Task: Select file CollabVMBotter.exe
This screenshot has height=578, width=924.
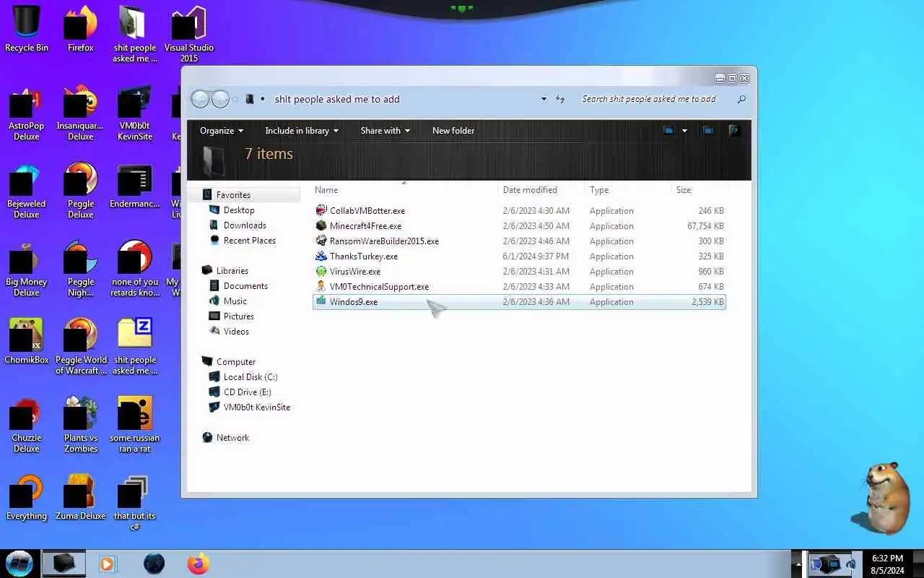Action: pos(519,211)
